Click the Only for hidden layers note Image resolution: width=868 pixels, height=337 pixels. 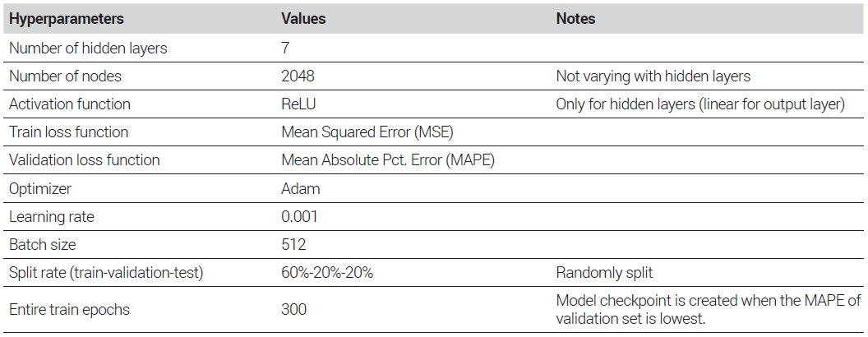(700, 104)
